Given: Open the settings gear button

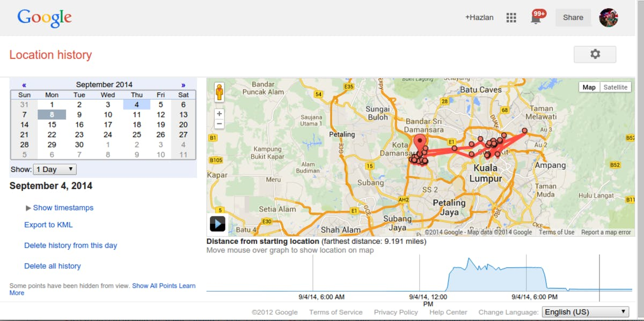Looking at the screenshot, I should tap(595, 54).
